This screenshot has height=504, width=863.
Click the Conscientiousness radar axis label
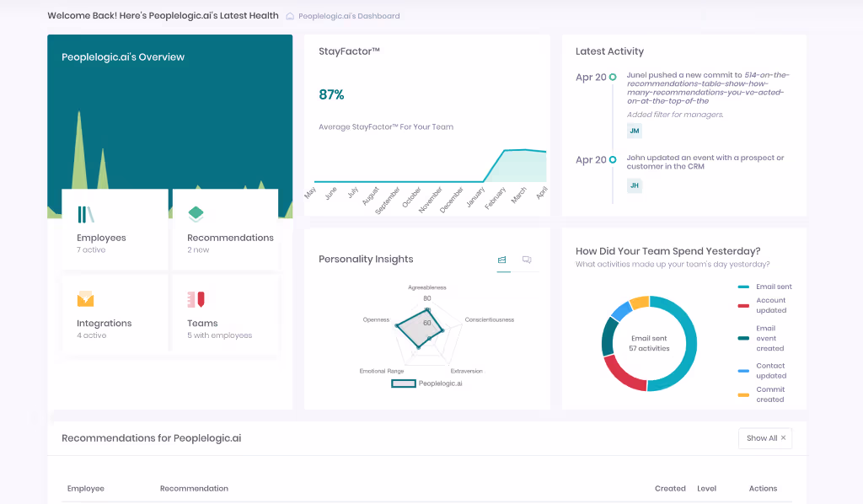click(490, 319)
